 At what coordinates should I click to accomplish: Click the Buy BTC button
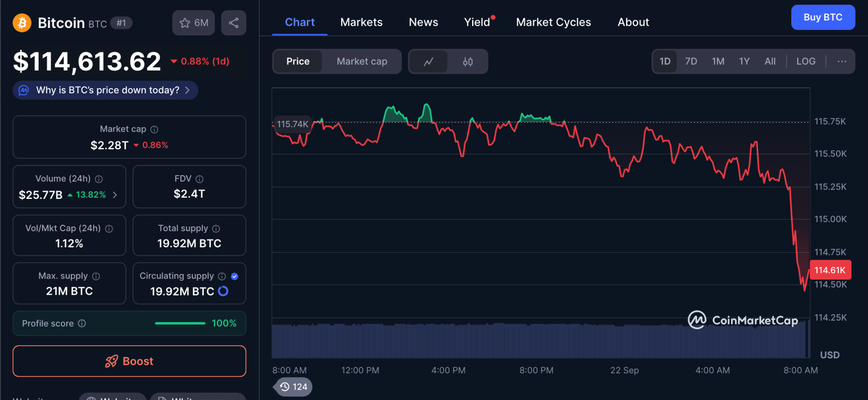click(823, 17)
